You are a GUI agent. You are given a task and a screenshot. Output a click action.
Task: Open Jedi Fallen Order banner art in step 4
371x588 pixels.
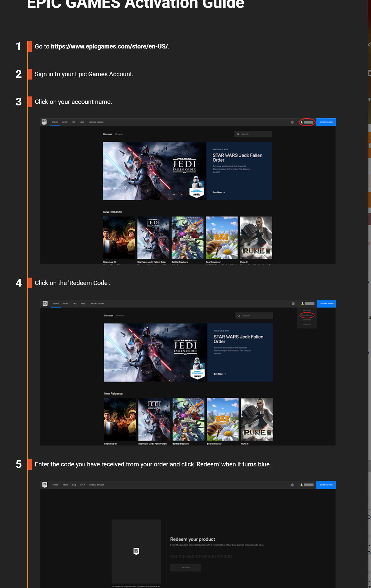click(x=156, y=352)
